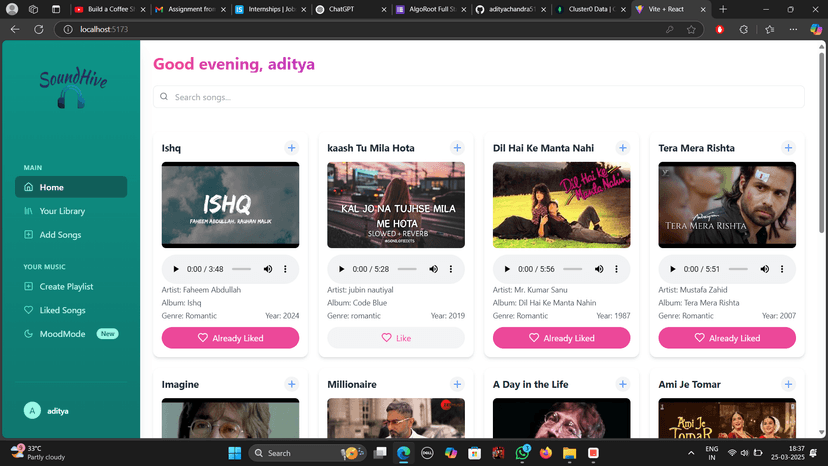Open weather widget showing 33°C
The image size is (828, 466).
pos(39,453)
